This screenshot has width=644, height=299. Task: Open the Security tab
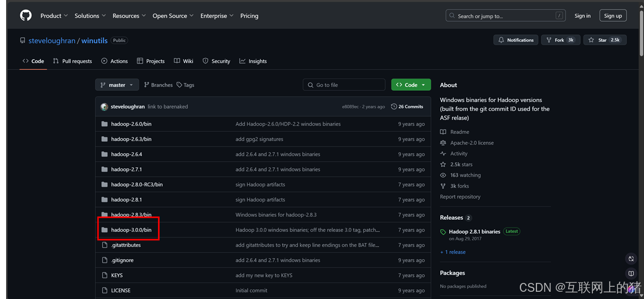click(217, 61)
